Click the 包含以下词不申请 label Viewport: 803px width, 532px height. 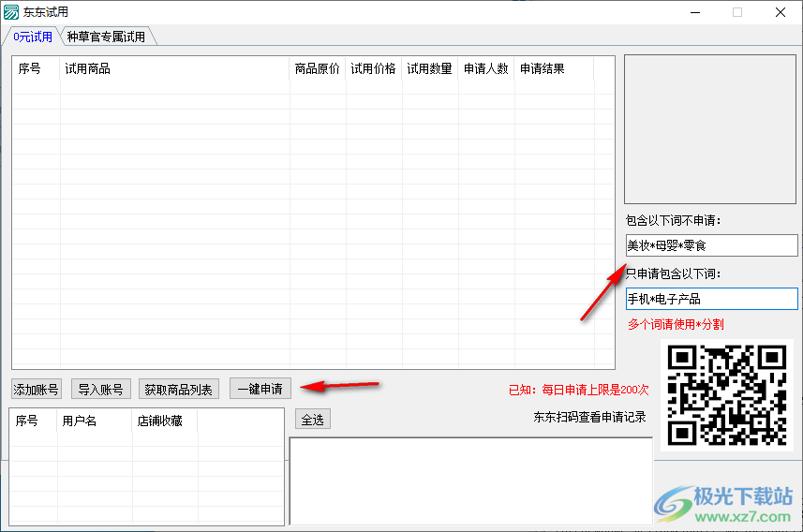674,221
